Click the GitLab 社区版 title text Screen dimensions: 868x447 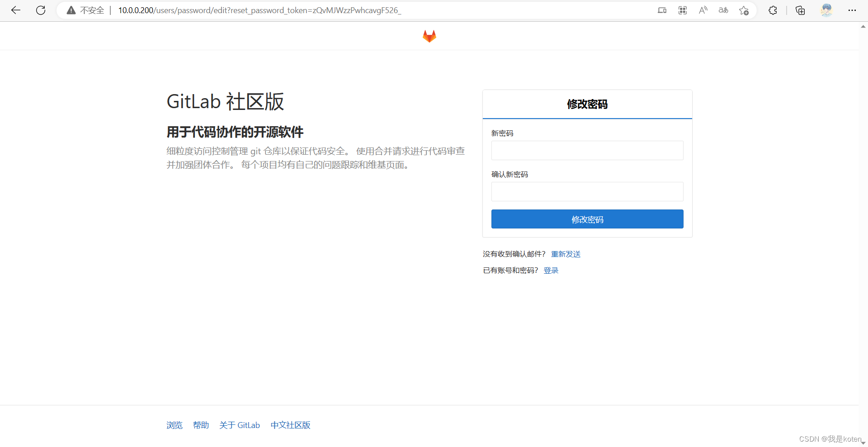pos(225,101)
